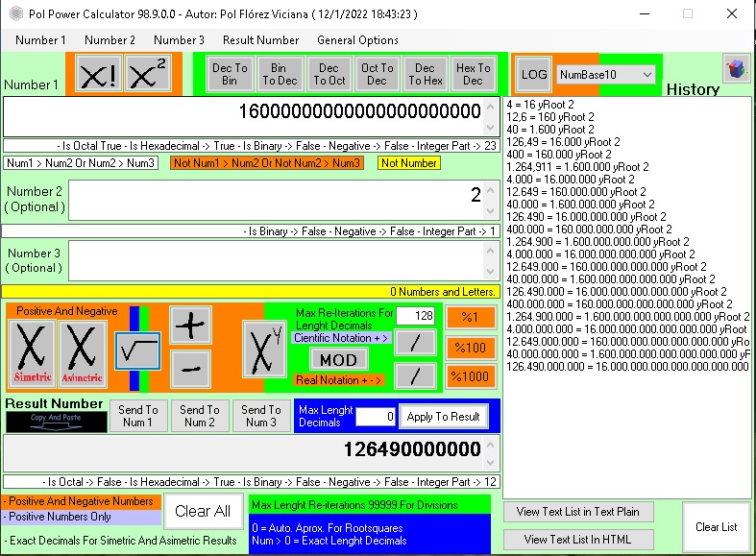
Task: Select Positive And Negative Numbers option
Action: click(81, 501)
